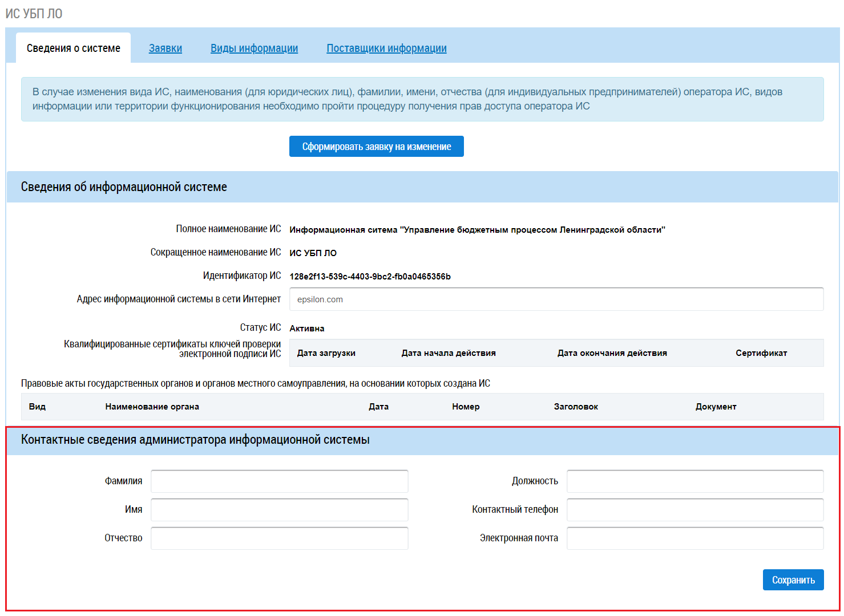Screen dimensions: 844x616
Task: Click the Электронная почта input field
Action: click(694, 538)
